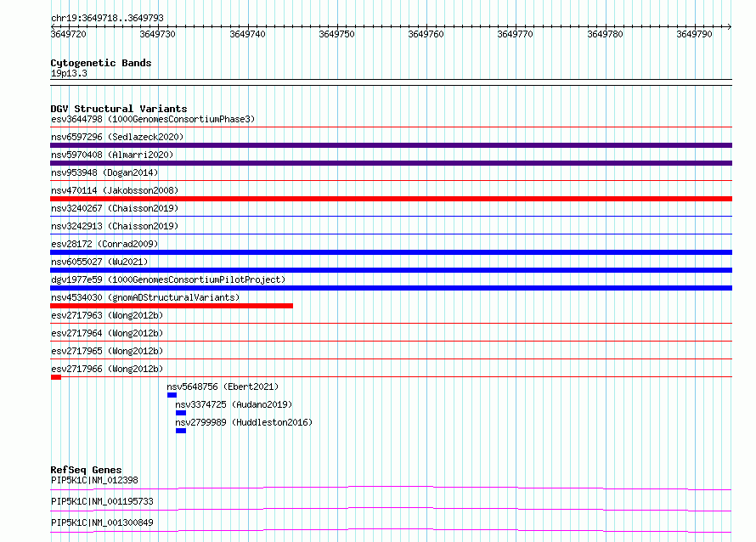Click ruler position 3649720
This screenshot has height=542, width=756.
coord(69,34)
